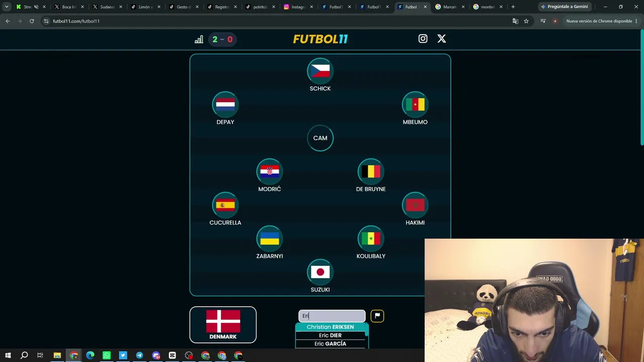Click the Netherlands flag above DEPAY

pos(225,105)
